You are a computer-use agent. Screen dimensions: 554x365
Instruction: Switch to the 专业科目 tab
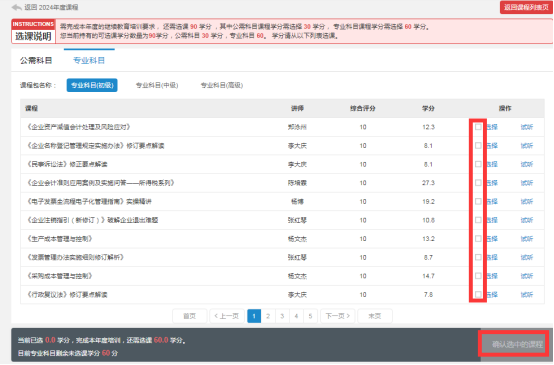(89, 61)
